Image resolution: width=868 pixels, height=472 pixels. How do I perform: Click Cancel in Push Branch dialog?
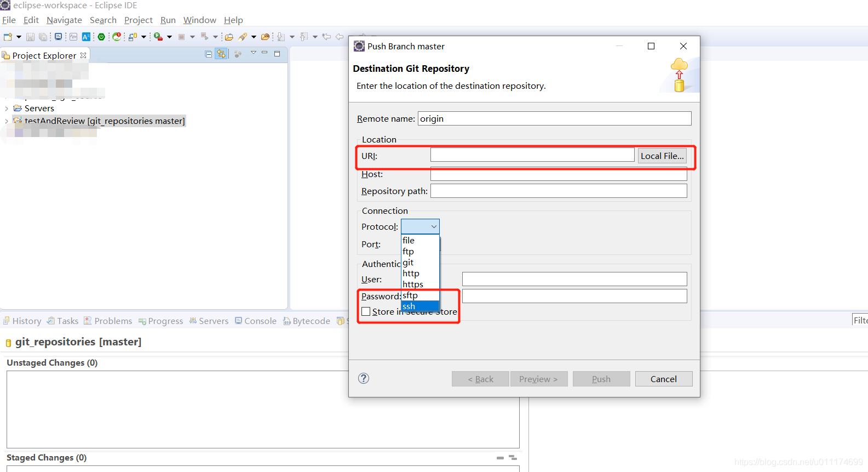click(664, 379)
